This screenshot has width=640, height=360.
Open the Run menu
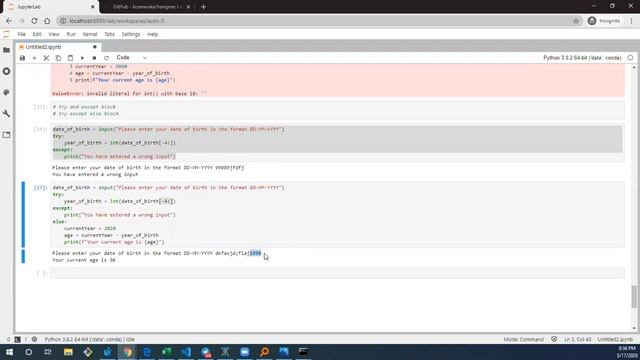tap(71, 34)
